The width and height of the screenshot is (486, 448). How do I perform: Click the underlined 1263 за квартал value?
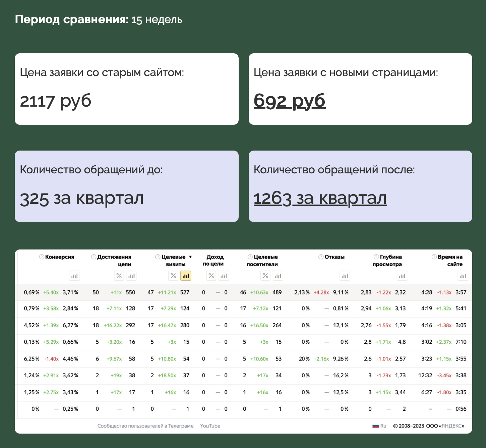(320, 198)
